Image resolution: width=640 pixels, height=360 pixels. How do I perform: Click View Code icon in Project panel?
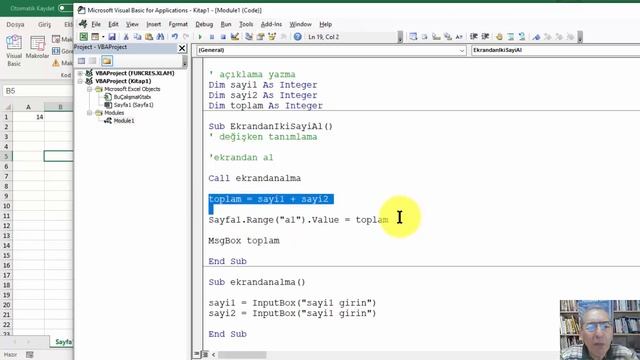point(82,61)
